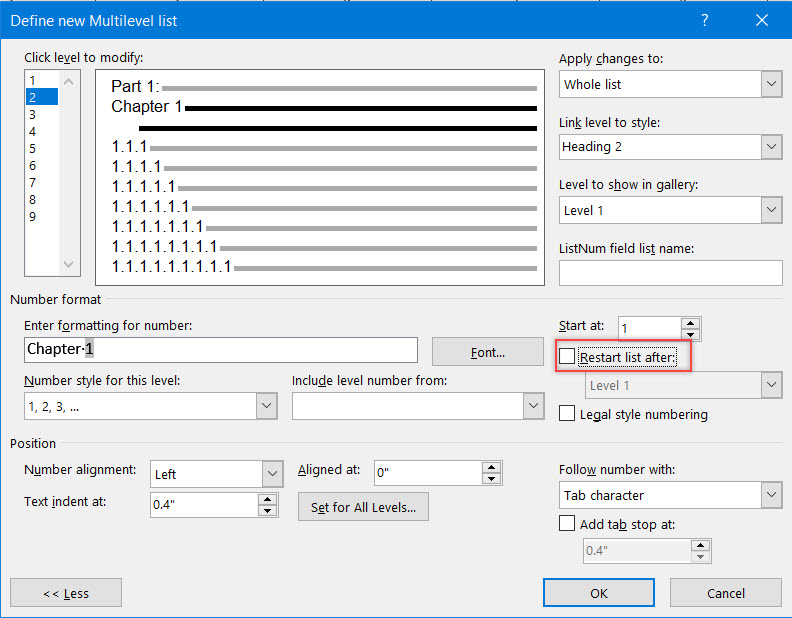Increase the Aligned at value
Viewport: 792px width, 618px height.
click(x=491, y=467)
